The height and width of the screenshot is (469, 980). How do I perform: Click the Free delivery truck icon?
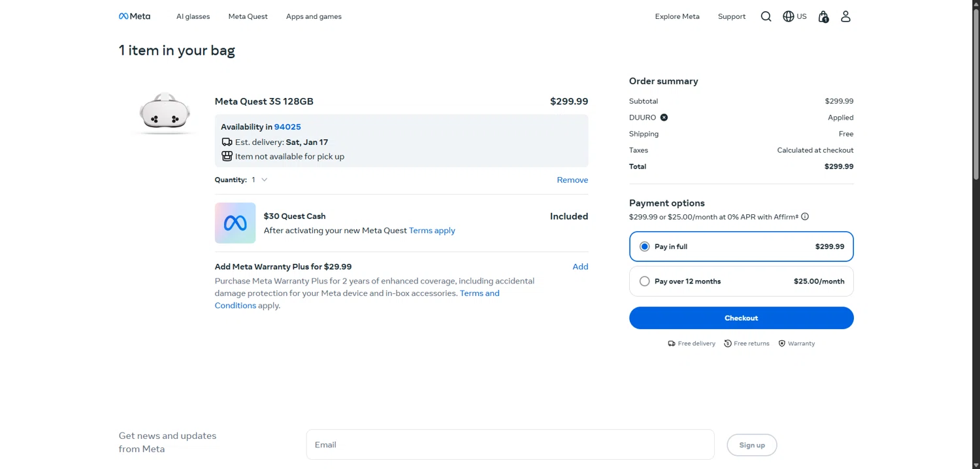click(x=672, y=344)
